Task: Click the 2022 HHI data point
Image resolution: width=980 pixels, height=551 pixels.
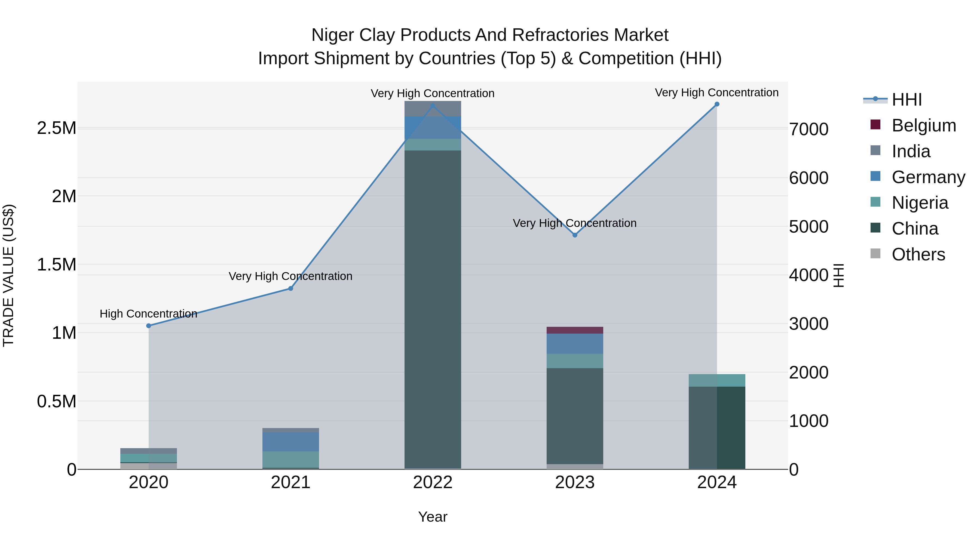Action: (x=433, y=106)
